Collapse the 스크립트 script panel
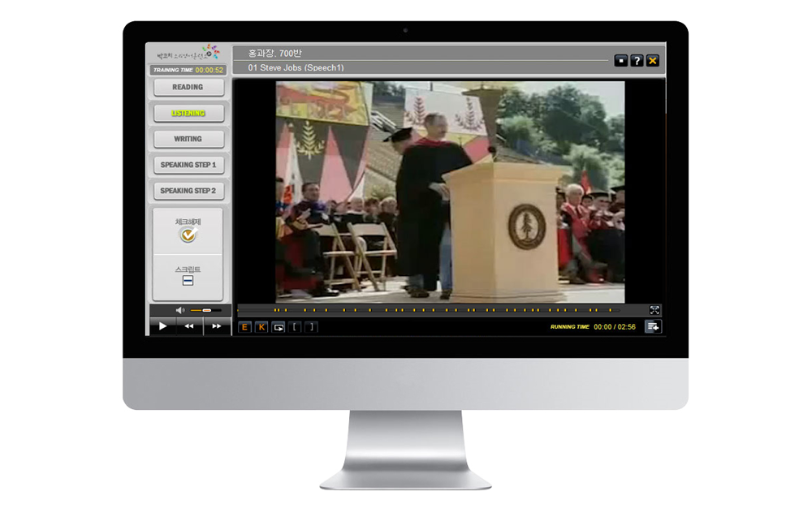812x513 pixels. click(x=188, y=280)
